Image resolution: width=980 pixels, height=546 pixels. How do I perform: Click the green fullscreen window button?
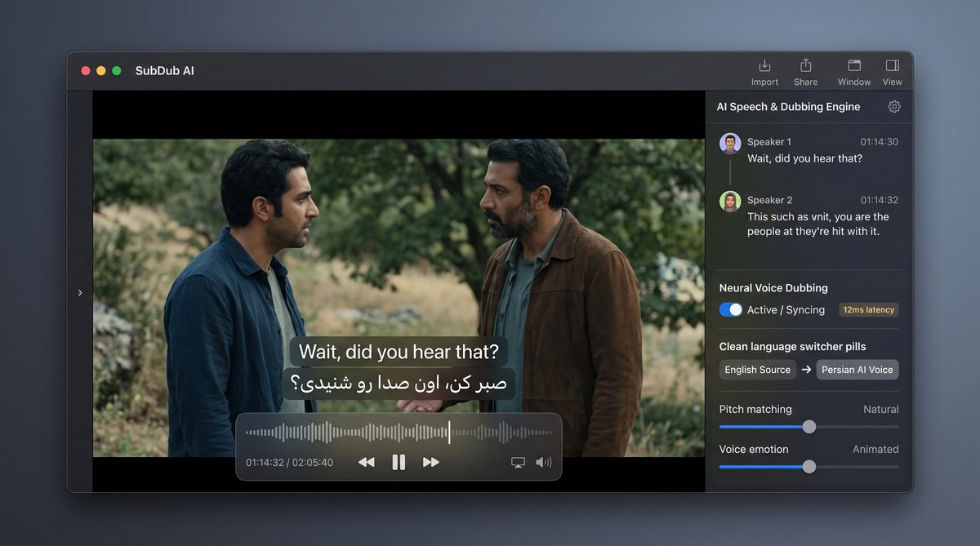[117, 71]
